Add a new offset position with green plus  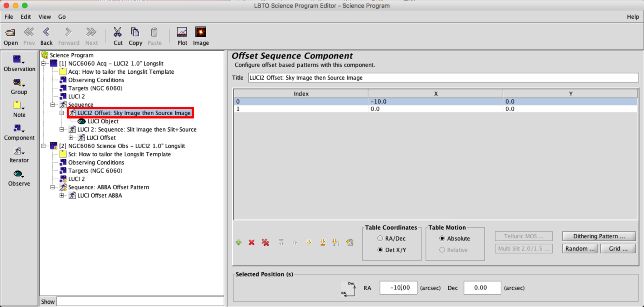(239, 243)
